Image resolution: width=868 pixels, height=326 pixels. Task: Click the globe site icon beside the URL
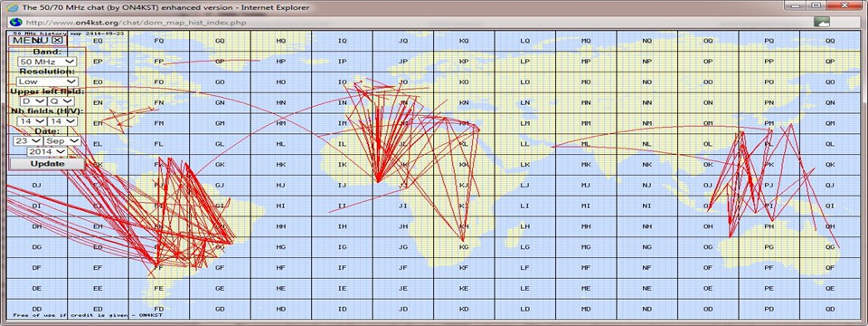(15, 23)
